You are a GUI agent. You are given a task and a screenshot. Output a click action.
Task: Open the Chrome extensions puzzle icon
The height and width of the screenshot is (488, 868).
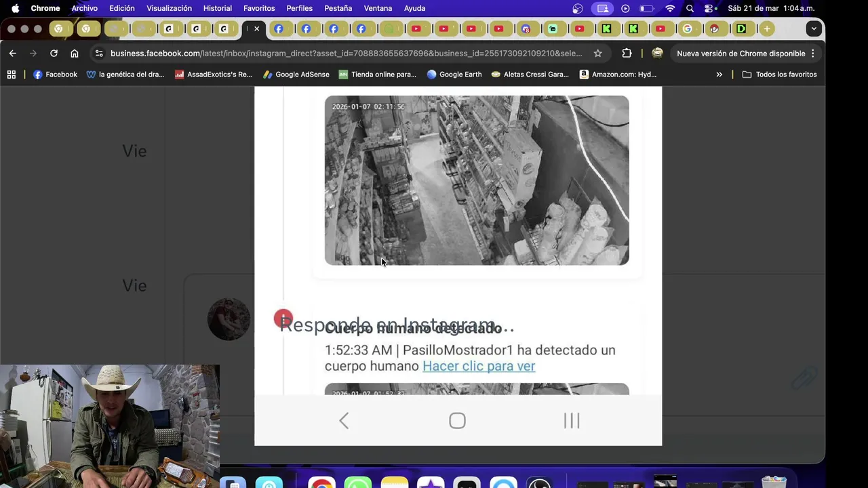(627, 54)
